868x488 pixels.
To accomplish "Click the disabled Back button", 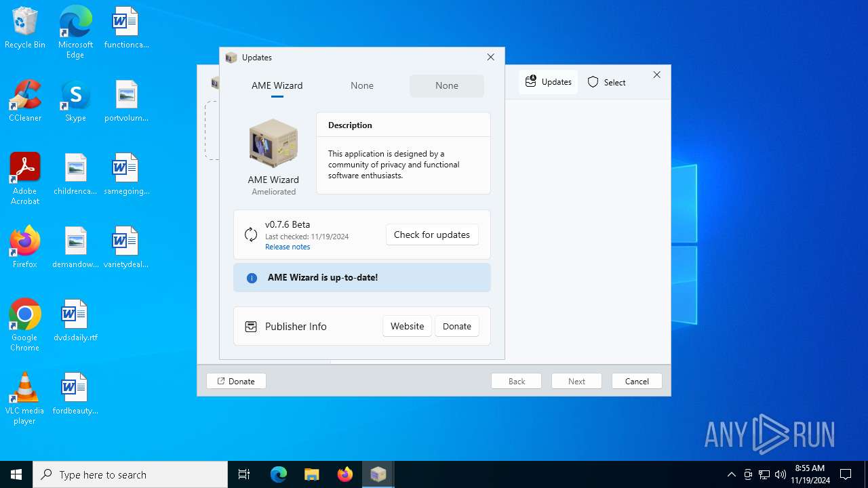I will (517, 381).
